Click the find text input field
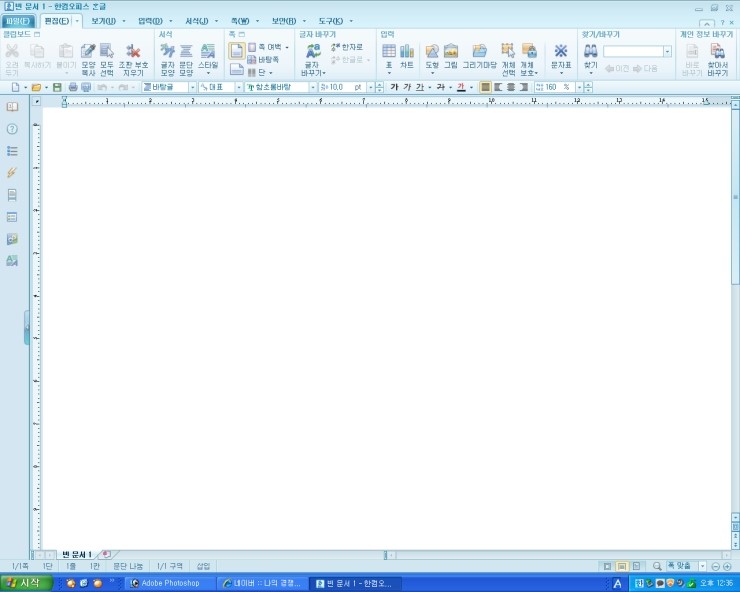The width and height of the screenshot is (740, 592). coord(633,51)
